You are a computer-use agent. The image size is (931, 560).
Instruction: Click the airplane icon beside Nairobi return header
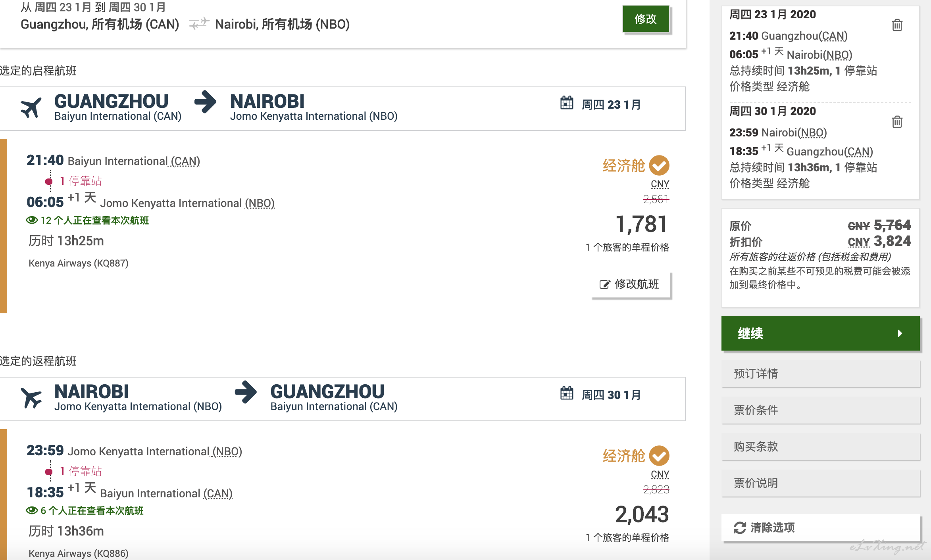pos(31,398)
